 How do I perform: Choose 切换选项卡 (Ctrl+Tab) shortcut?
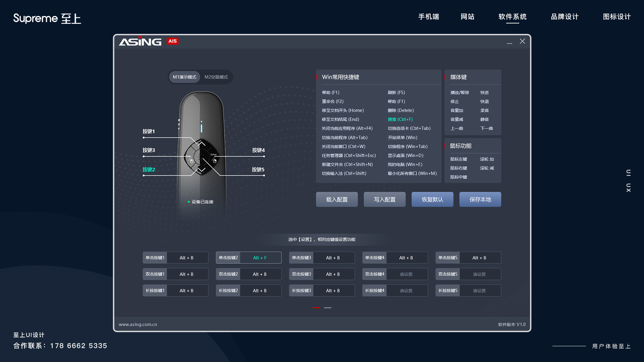click(x=409, y=128)
